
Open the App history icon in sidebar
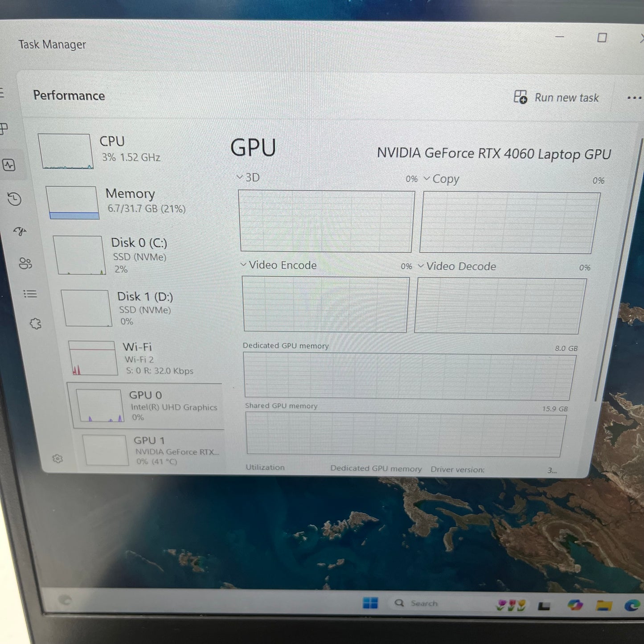click(15, 199)
